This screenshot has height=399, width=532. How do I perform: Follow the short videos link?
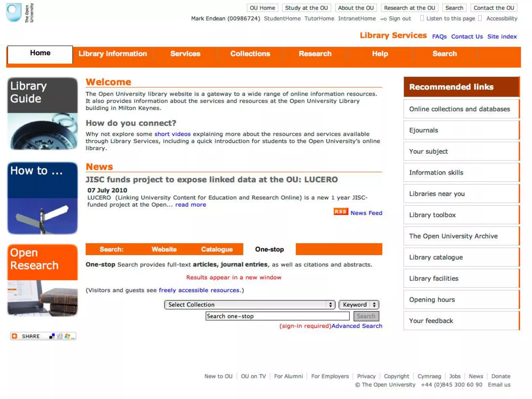[x=172, y=134]
